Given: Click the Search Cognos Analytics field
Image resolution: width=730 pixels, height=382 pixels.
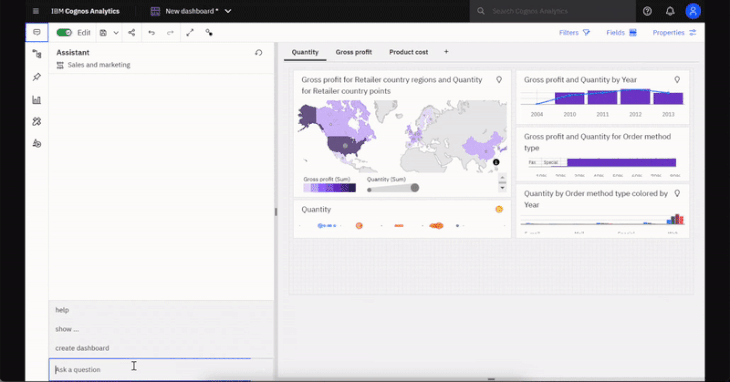Looking at the screenshot, I should (553, 11).
